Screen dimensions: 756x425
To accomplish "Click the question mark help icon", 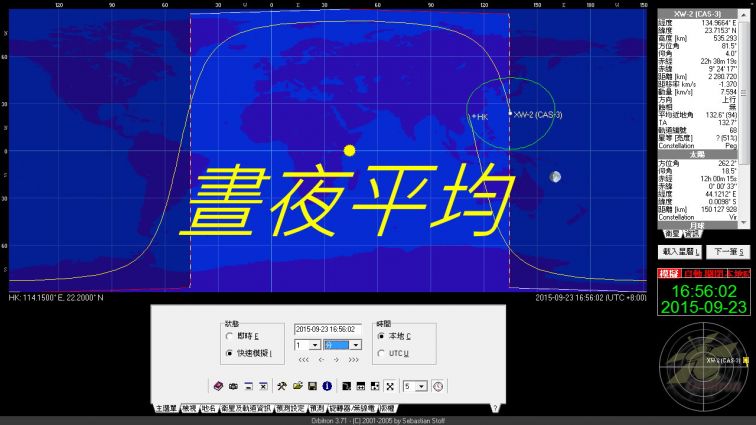I will (494, 408).
